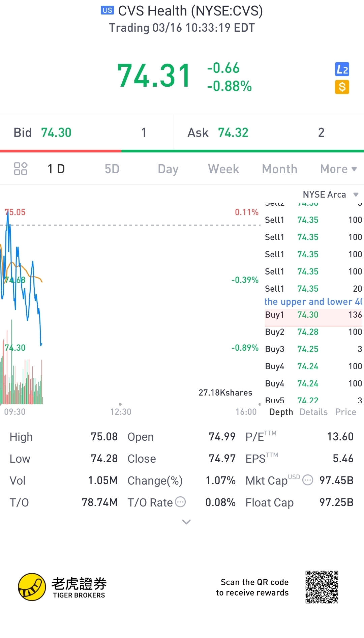
Task: Tap the Buy3 74.25 order row
Action: pyautogui.click(x=313, y=349)
